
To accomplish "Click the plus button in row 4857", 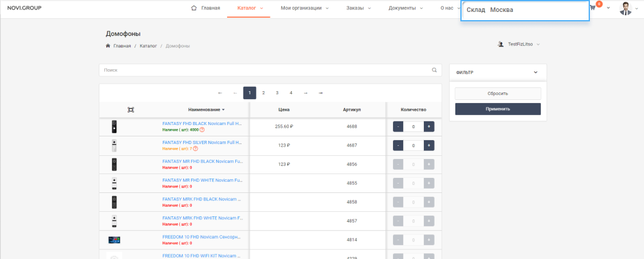I will click(429, 221).
